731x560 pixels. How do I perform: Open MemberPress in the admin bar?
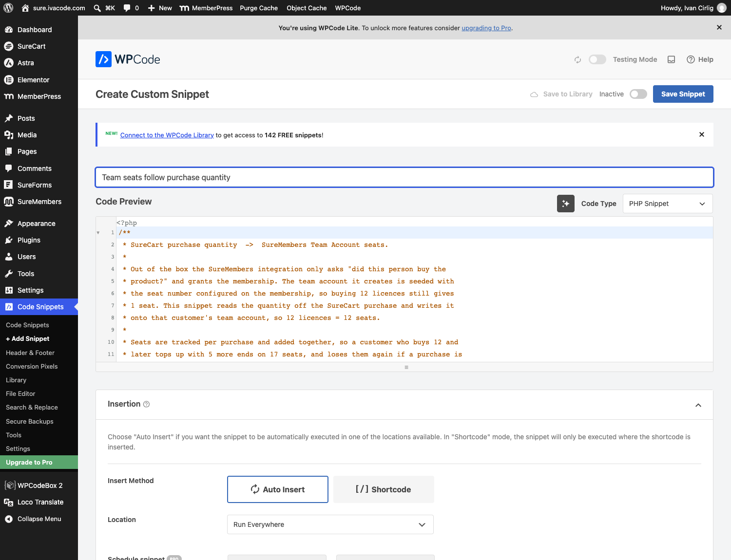[206, 8]
